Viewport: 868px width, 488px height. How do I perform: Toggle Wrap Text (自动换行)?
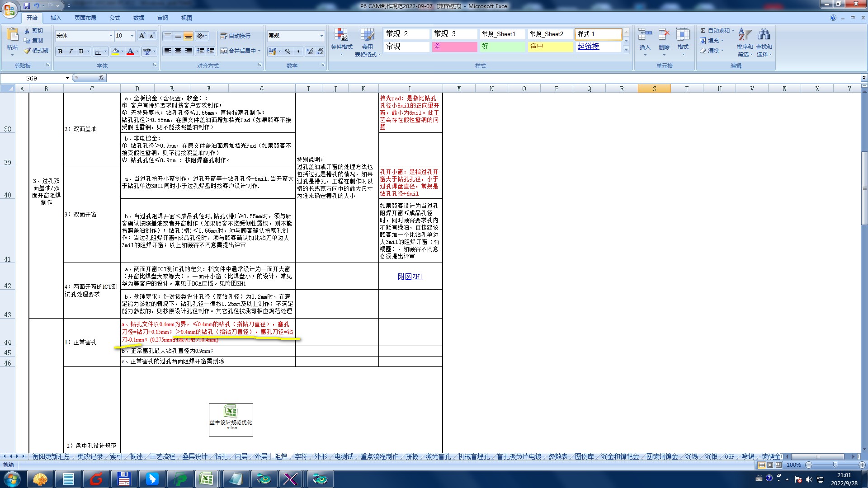tap(235, 36)
